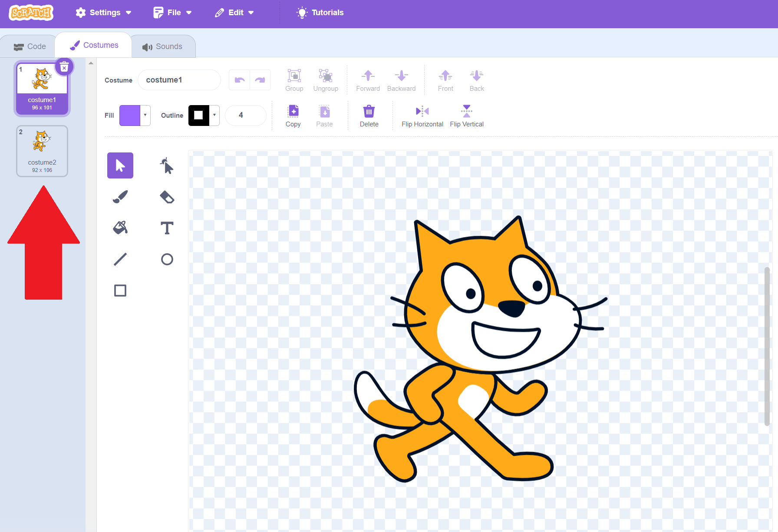778x532 pixels.
Task: Open the File dropdown menu
Action: click(172, 13)
